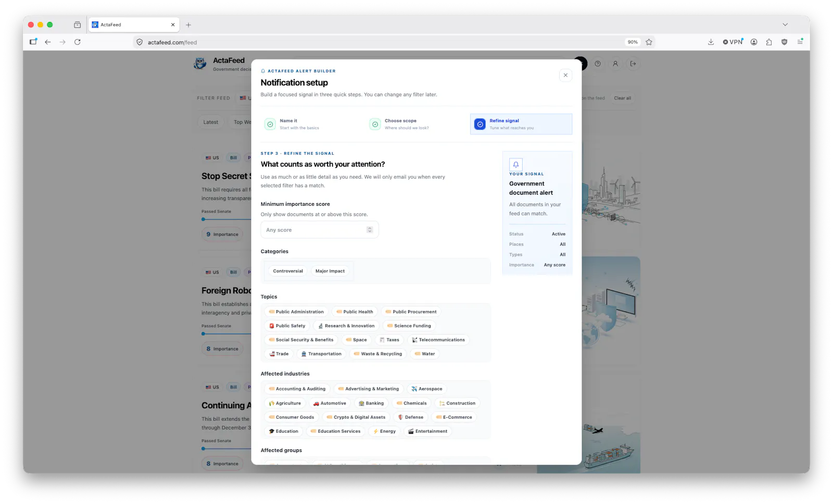833x504 pixels.
Task: Select the Public Health topic
Action: tap(355, 311)
